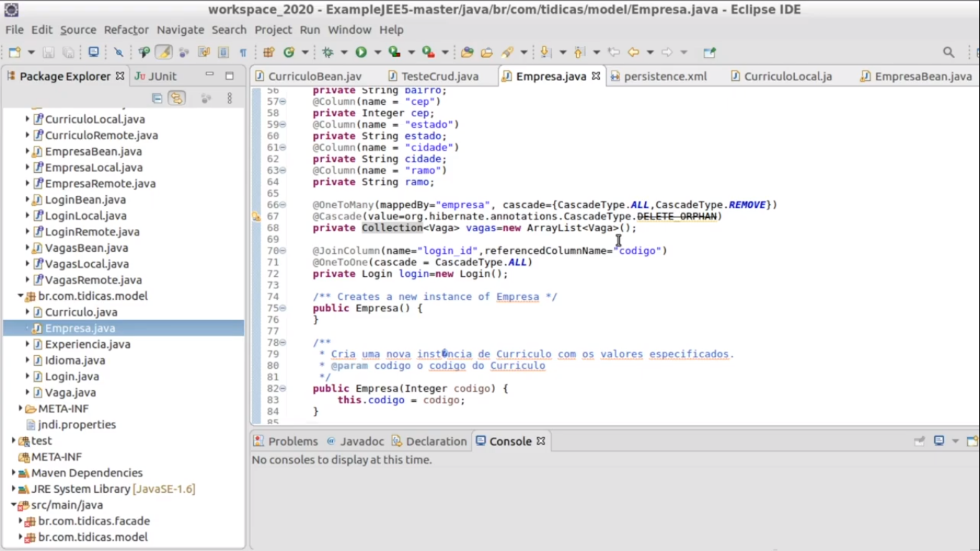Close the Empresa.java editor tab
This screenshot has width=980, height=551.
pos(595,75)
